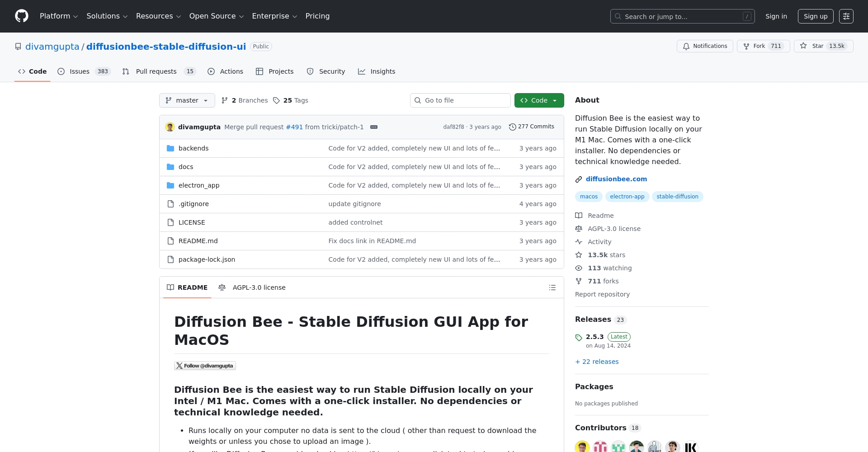Click the appearance settings icon in header
The width and height of the screenshot is (868, 452).
[846, 16]
